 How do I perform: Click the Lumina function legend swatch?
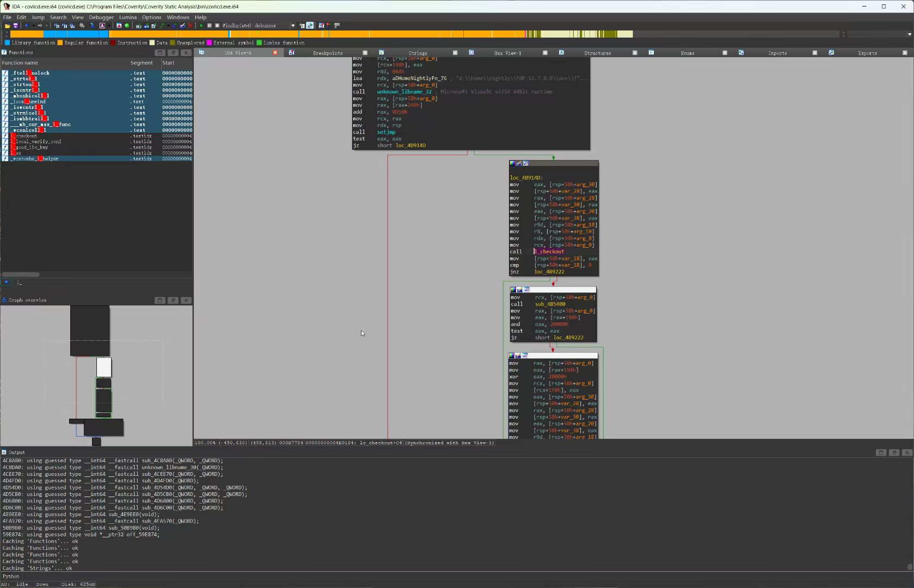[x=259, y=42]
